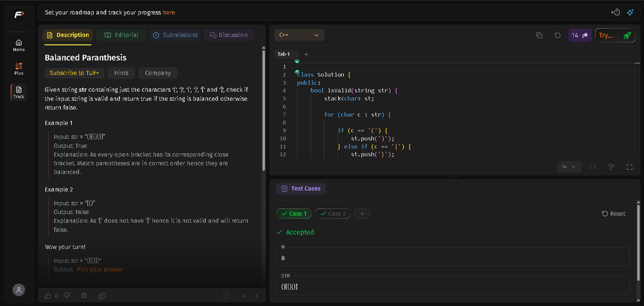This screenshot has width=644, height=306.
Task: Open the Submissions tab
Action: coord(175,35)
